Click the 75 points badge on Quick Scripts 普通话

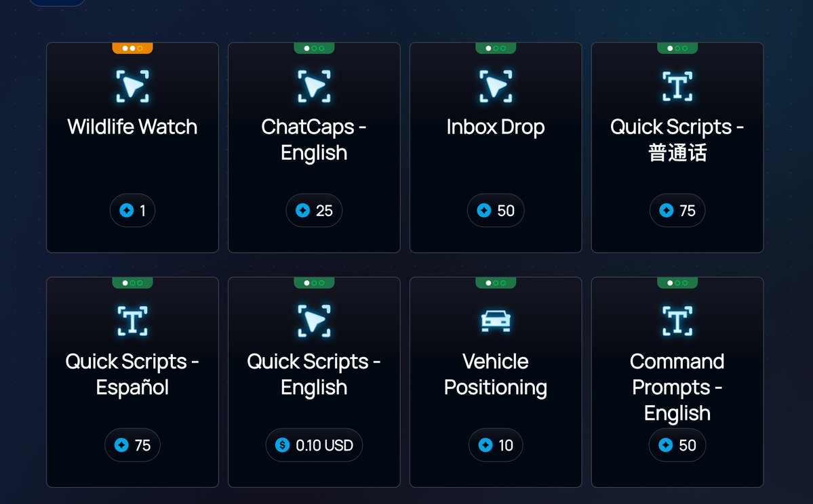click(x=677, y=210)
